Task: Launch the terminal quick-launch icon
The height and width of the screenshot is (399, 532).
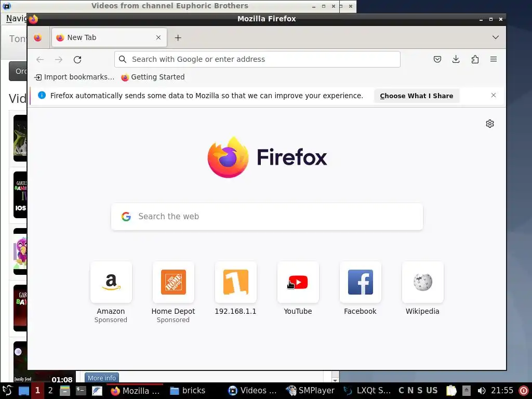Action: click(x=81, y=391)
